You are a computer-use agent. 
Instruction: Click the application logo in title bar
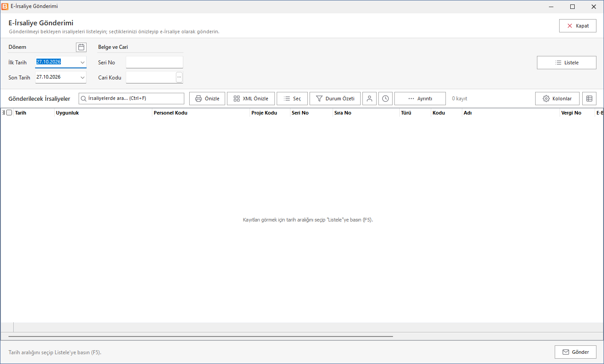pos(5,6)
